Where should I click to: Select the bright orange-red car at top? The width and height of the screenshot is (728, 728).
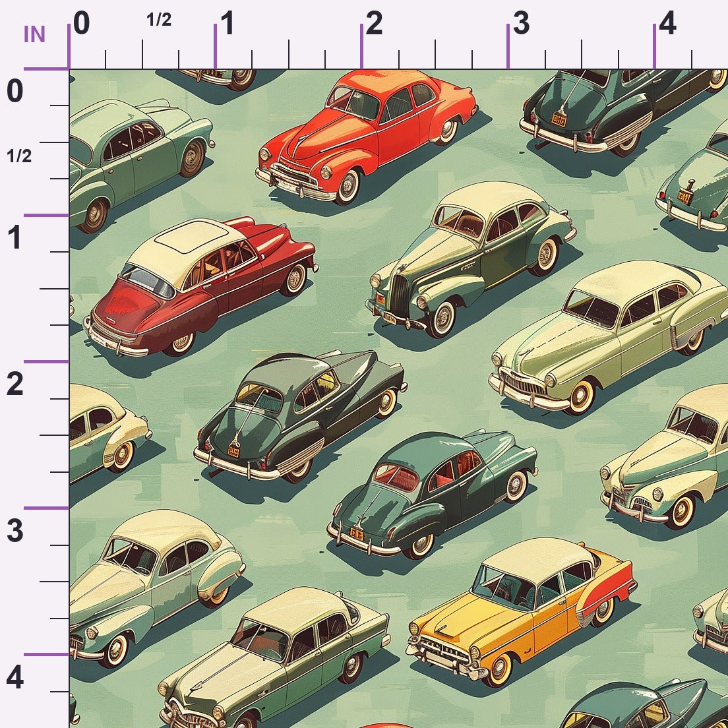coord(367,136)
